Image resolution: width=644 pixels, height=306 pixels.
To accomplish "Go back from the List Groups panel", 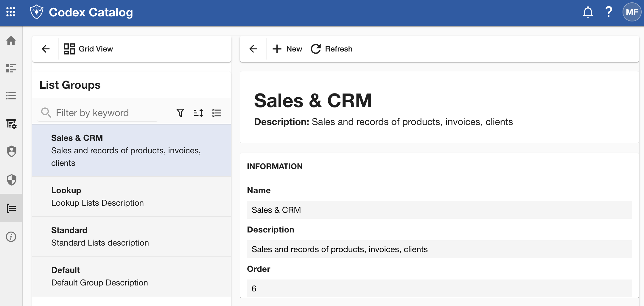I will pos(46,49).
